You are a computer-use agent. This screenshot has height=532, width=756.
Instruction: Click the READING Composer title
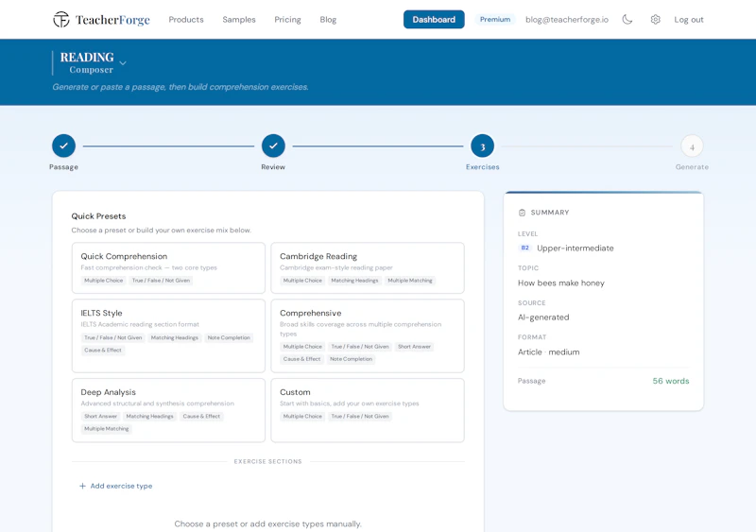click(x=87, y=62)
